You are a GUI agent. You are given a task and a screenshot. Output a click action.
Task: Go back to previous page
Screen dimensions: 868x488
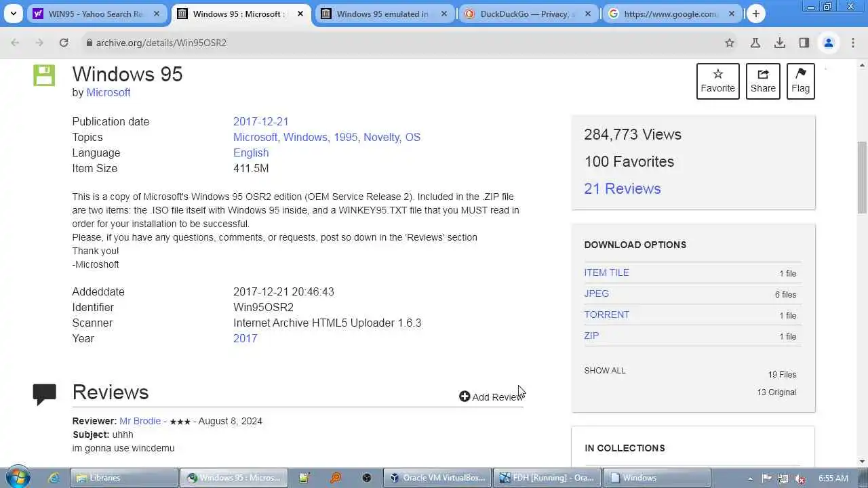coord(15,43)
